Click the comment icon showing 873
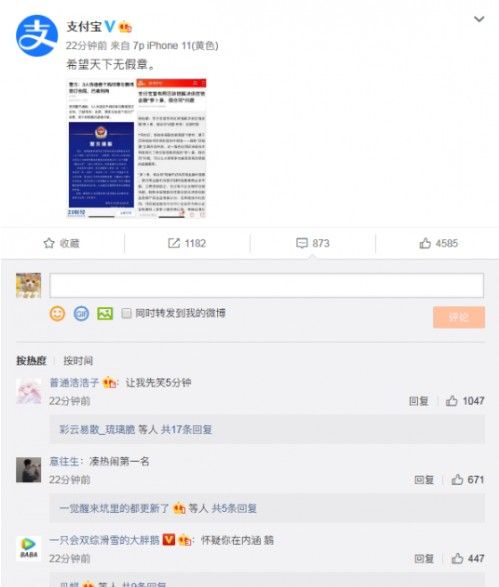Viewport: 499px width, 587px height. (x=302, y=243)
